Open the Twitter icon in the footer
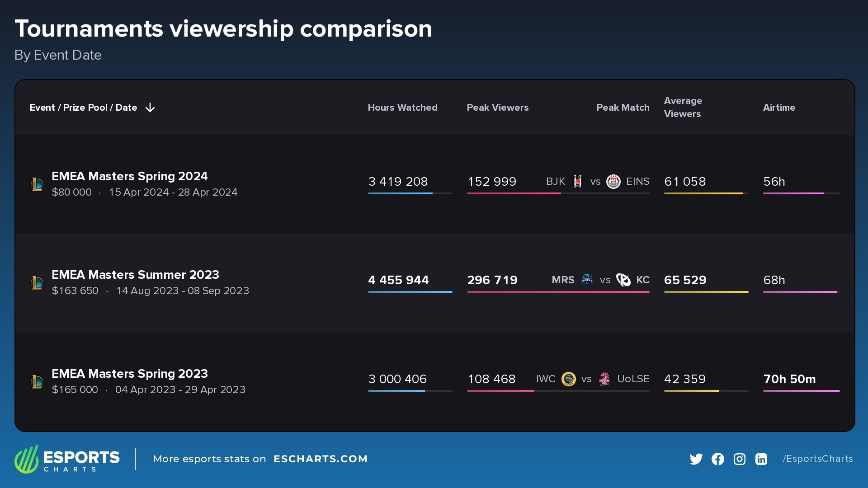Screen dimensions: 868x488 [696, 459]
